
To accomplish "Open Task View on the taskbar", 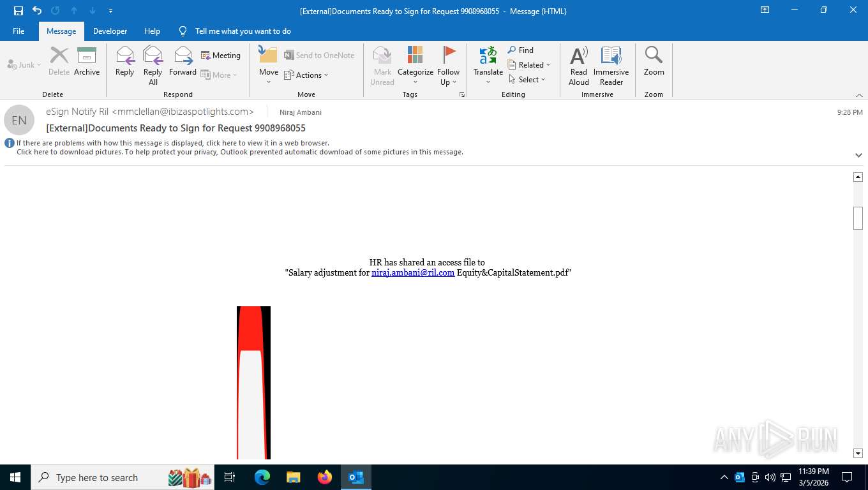I will (x=230, y=477).
